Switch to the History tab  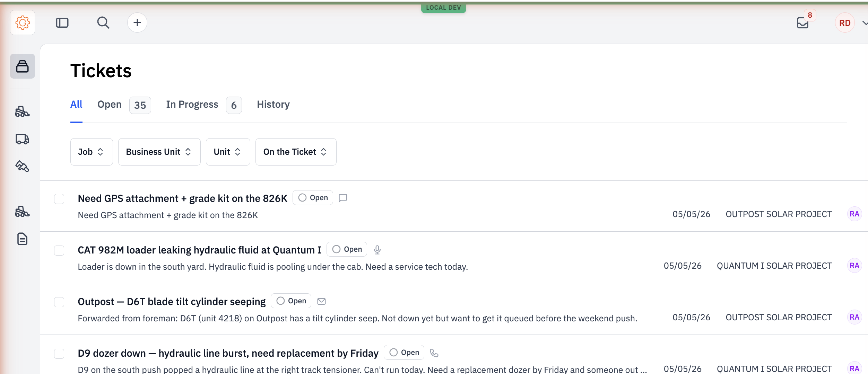pos(273,105)
